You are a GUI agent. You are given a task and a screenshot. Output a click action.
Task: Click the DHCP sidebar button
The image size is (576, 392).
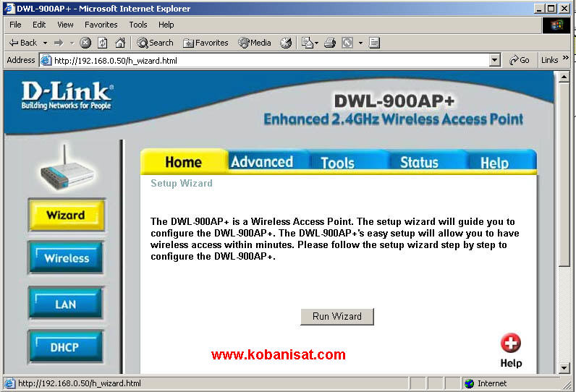[65, 347]
